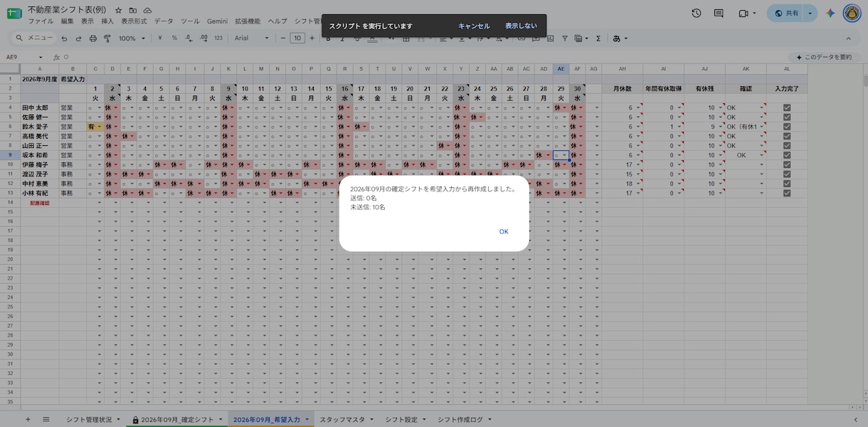This screenshot has width=868, height=427.
Task: Select the paint format tool
Action: pyautogui.click(x=106, y=38)
